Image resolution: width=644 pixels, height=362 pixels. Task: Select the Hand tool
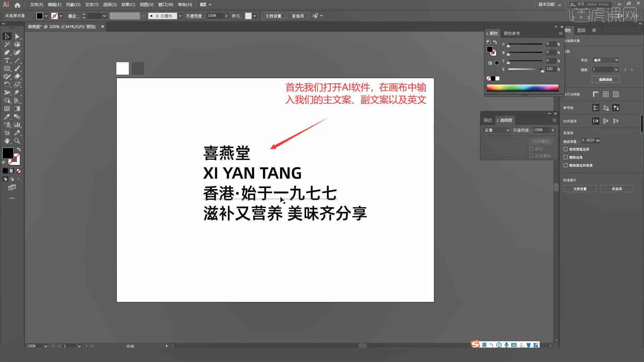pyautogui.click(x=6, y=140)
